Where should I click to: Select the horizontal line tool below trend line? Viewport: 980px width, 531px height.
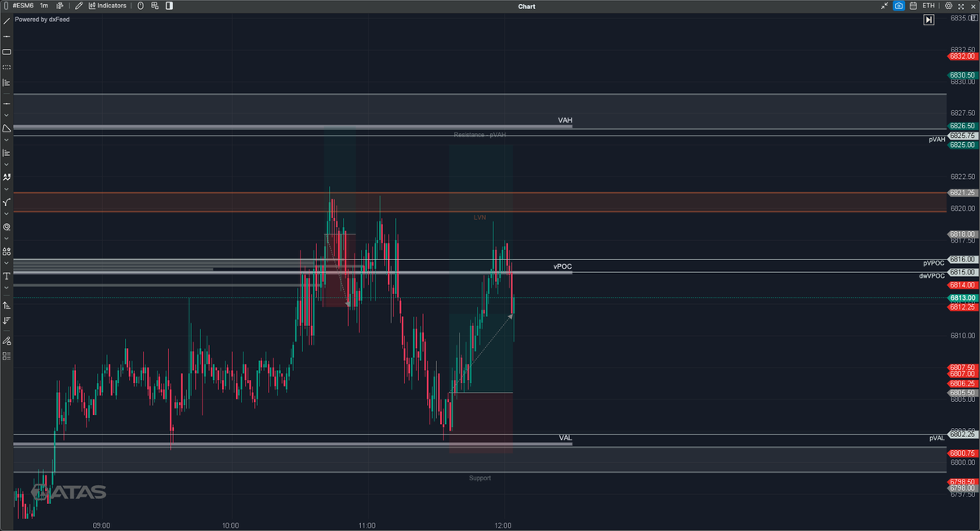[7, 36]
